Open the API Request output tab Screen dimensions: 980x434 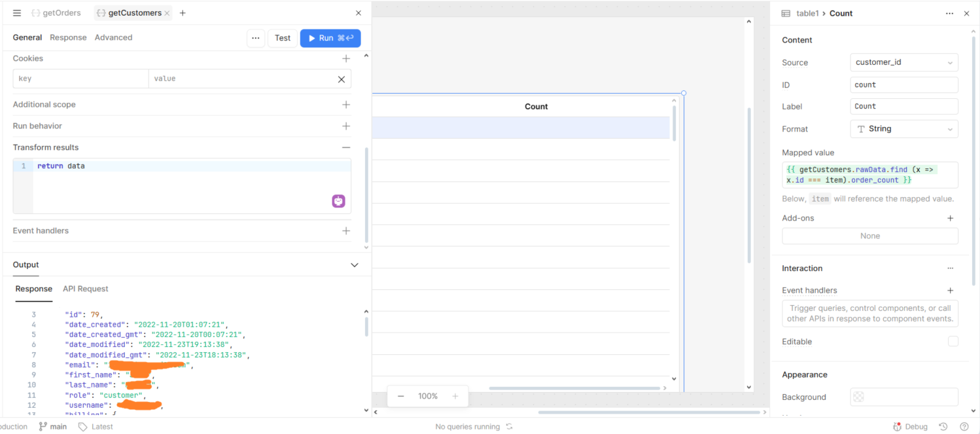[x=86, y=289]
